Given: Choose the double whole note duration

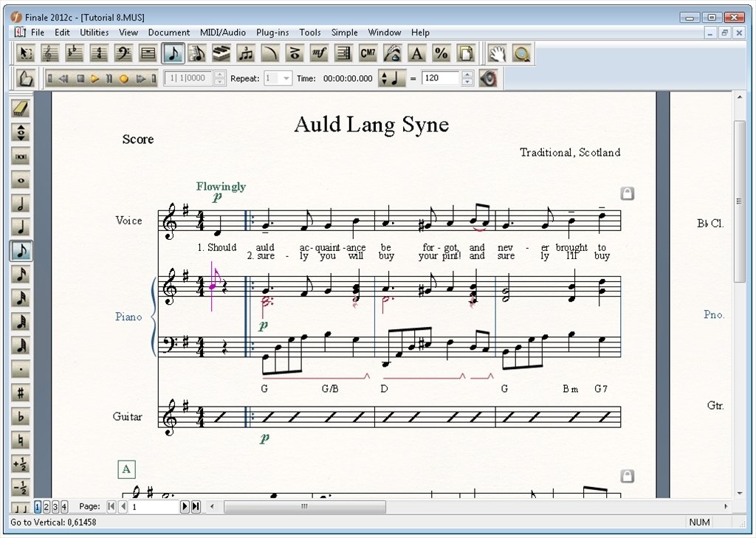Looking at the screenshot, I should [21, 156].
